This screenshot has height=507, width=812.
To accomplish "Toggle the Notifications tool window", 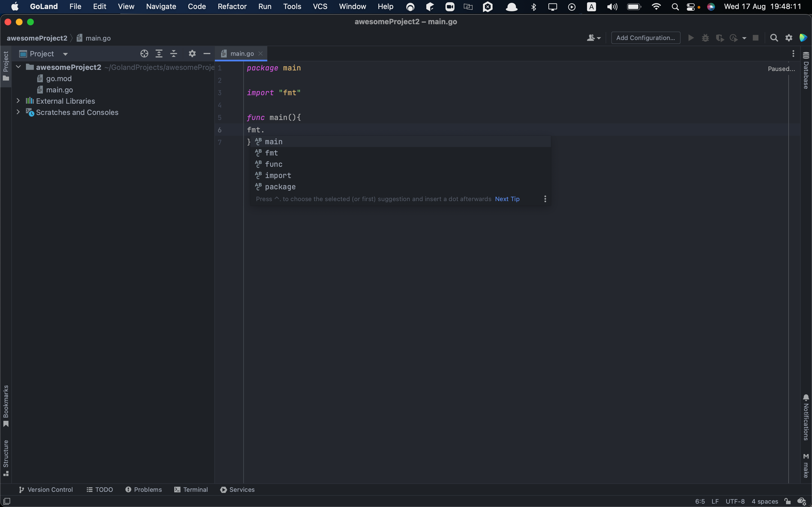I will (x=806, y=417).
